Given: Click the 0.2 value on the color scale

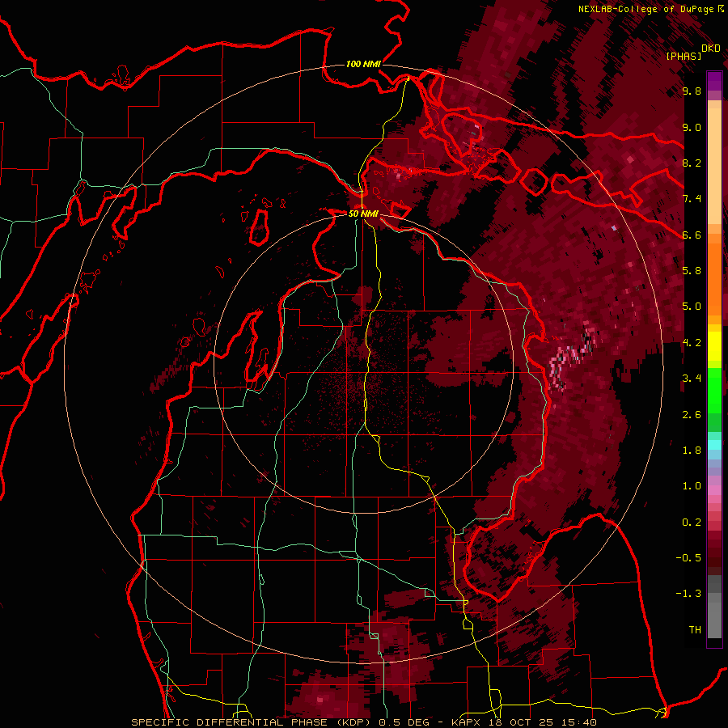Looking at the screenshot, I should [692, 523].
